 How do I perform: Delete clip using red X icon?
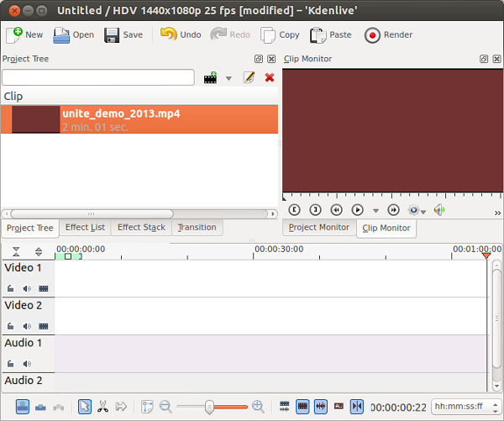(270, 78)
